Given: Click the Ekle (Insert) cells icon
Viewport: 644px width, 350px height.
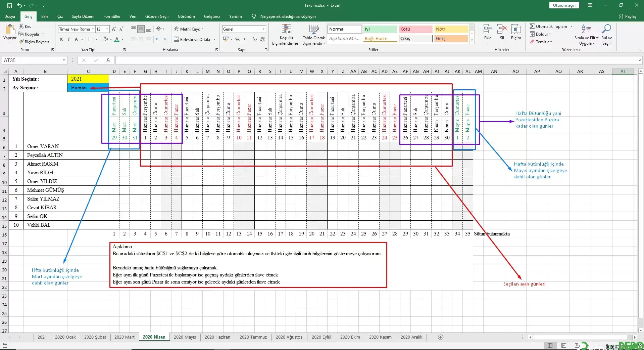Looking at the screenshot, I should pos(488,30).
